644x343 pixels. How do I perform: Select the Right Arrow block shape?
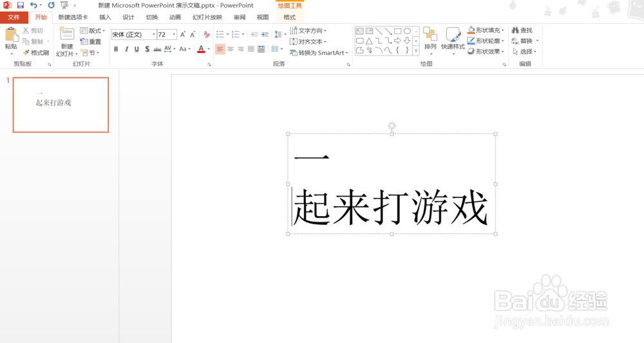point(397,41)
